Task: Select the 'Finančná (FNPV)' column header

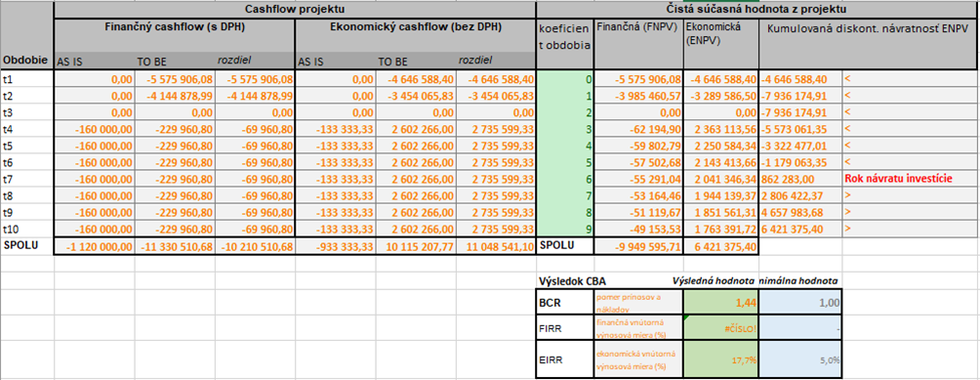Action: 638,44
